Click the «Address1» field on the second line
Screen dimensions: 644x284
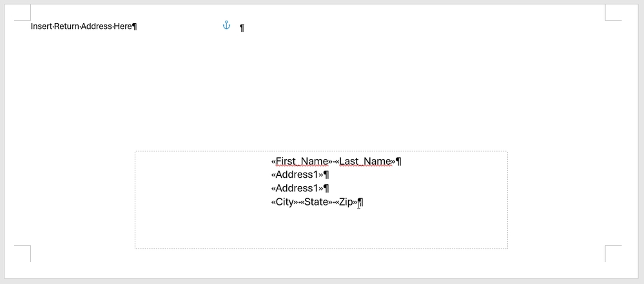tap(297, 175)
